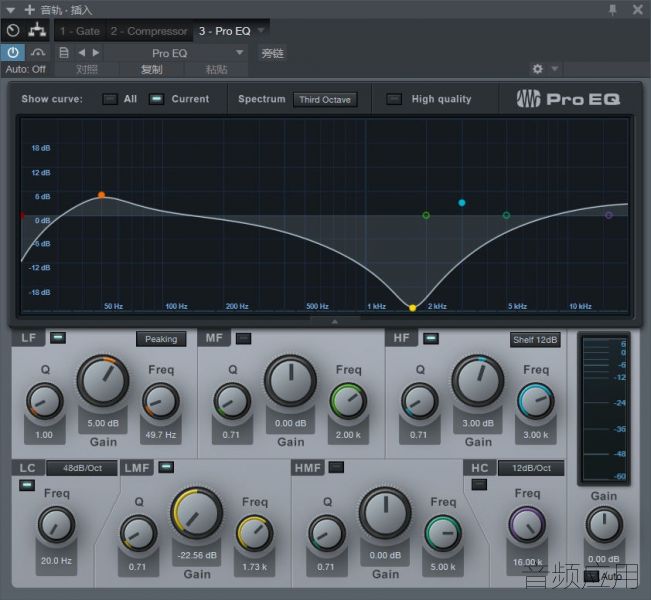Click the LF Gain knob
Screen dimensions: 651x600
[103, 380]
